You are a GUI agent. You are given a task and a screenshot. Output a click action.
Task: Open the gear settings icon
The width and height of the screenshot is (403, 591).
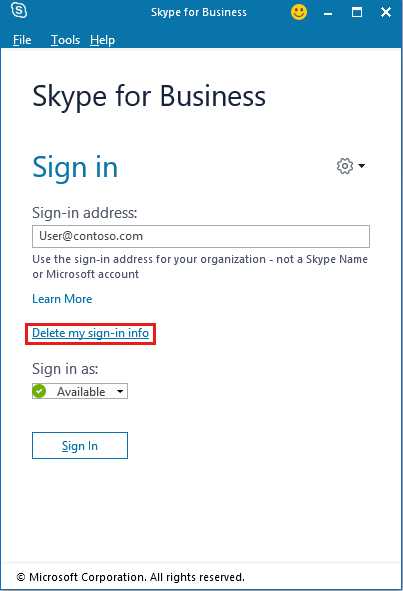click(345, 166)
